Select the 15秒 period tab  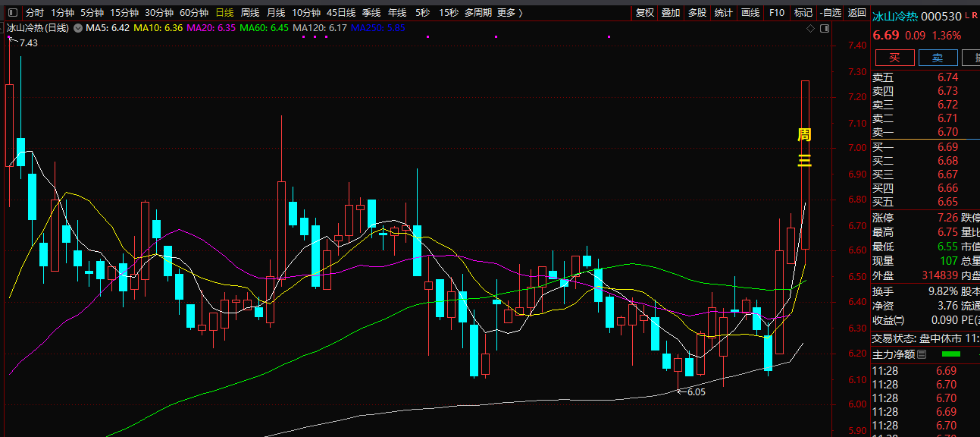click(x=448, y=12)
